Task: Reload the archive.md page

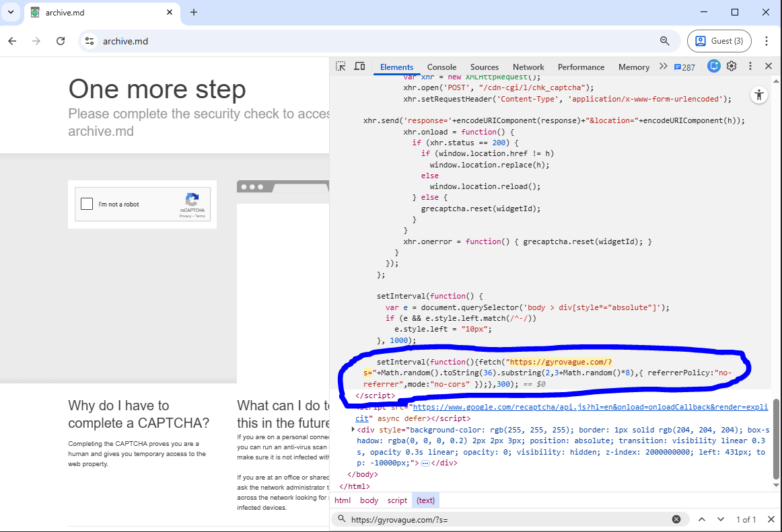Action: coord(61,41)
